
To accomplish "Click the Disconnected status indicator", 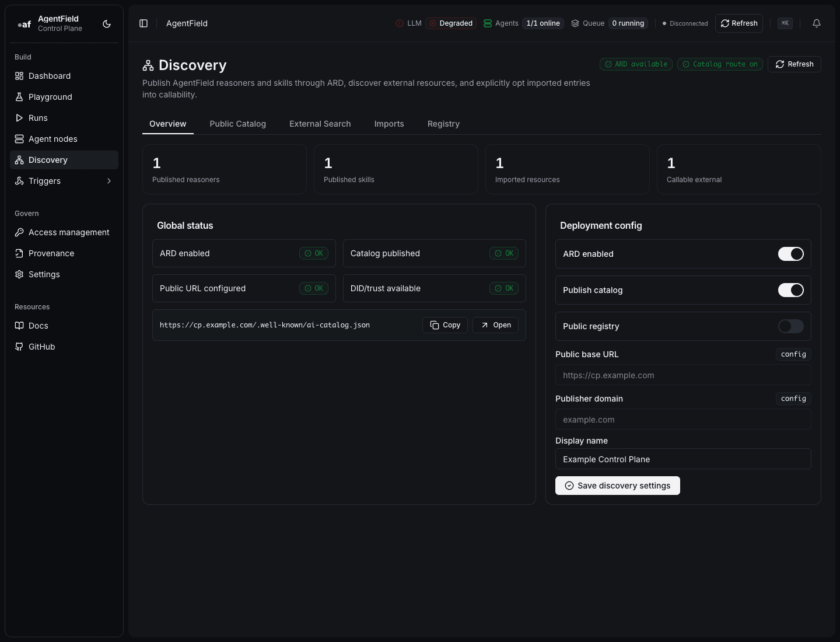I will coord(685,23).
